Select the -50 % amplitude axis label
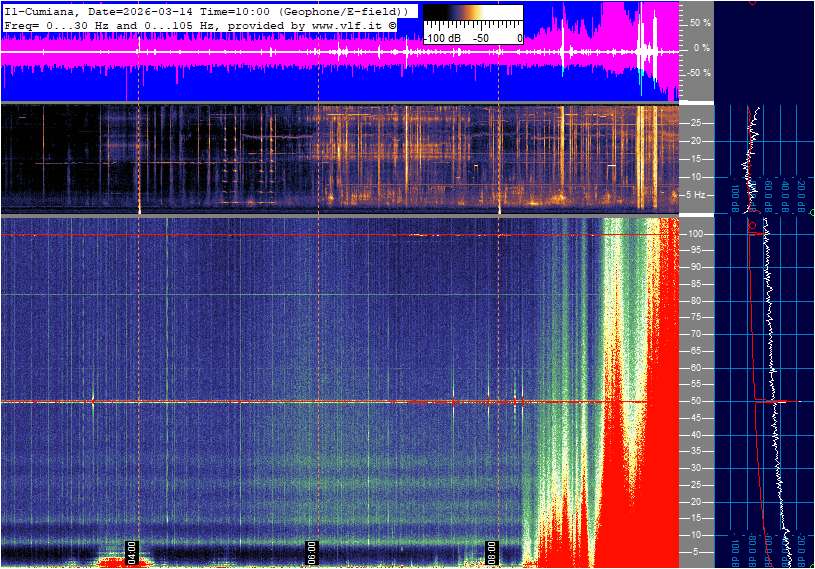The height and width of the screenshot is (569, 815). 699,73
